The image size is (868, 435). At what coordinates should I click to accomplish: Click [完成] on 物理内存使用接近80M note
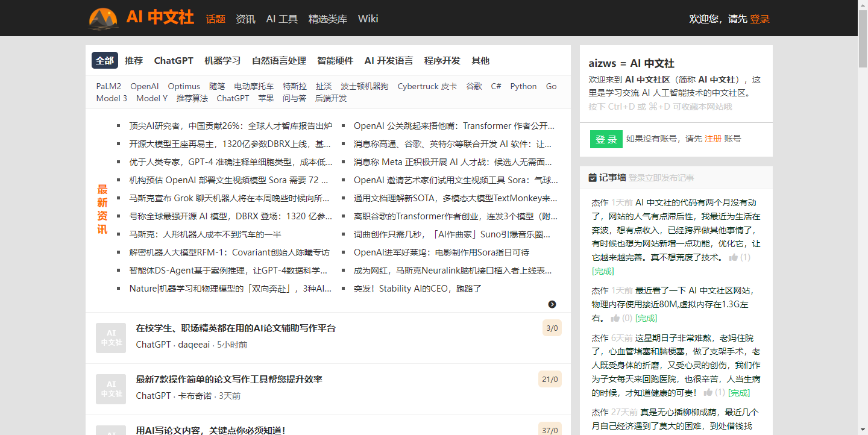click(x=646, y=318)
